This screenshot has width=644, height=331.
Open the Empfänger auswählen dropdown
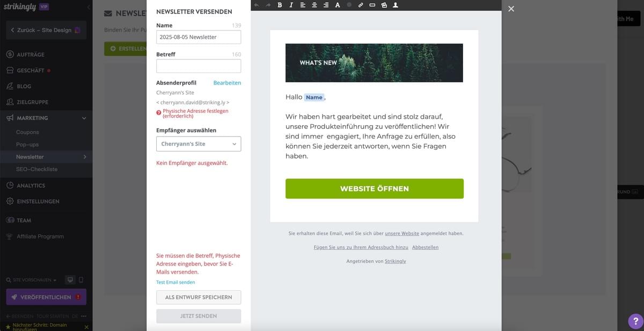tap(199, 144)
